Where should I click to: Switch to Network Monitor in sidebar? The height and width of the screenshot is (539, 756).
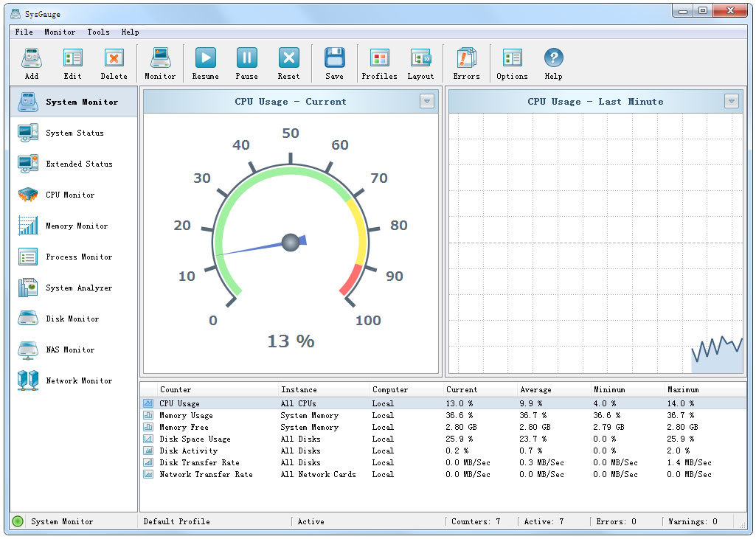pyautogui.click(x=78, y=380)
